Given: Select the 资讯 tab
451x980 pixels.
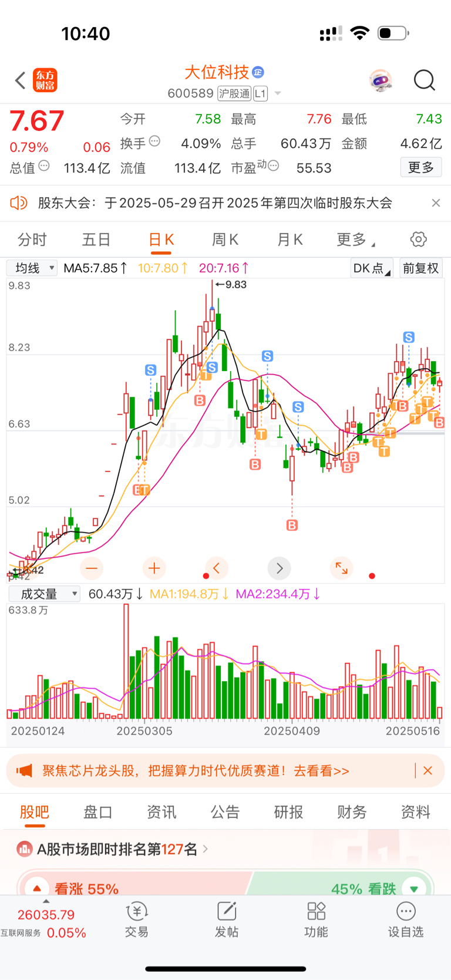Looking at the screenshot, I should (x=161, y=812).
